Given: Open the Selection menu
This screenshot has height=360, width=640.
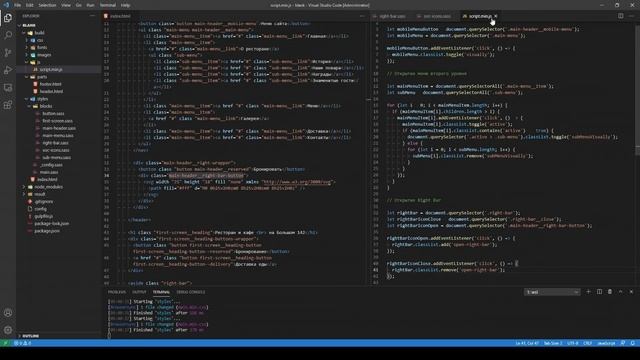Looking at the screenshot, I should [47, 5].
